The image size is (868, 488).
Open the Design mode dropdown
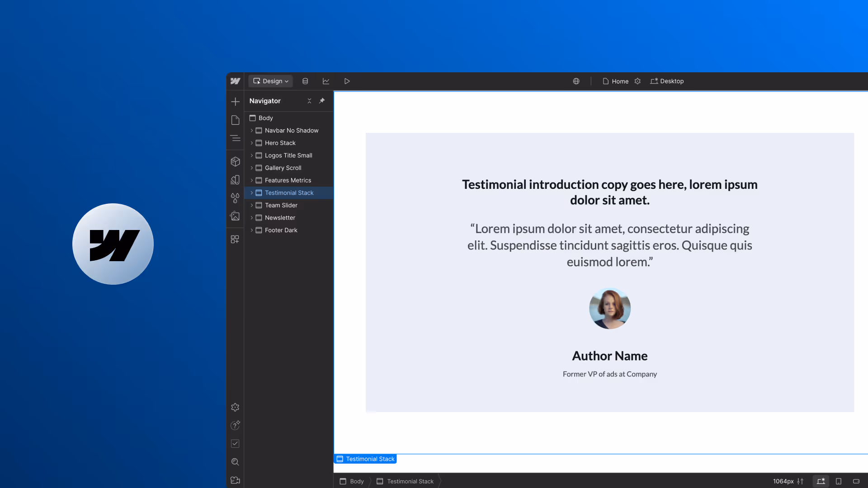(271, 81)
